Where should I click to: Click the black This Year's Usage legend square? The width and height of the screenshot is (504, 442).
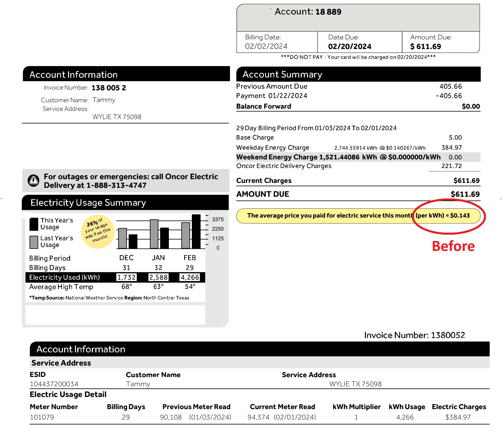(34, 224)
